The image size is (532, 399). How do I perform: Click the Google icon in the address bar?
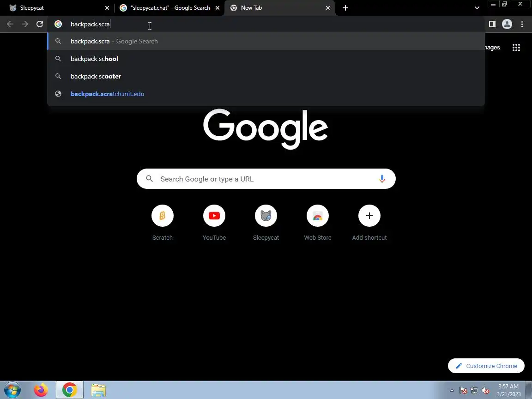point(58,24)
